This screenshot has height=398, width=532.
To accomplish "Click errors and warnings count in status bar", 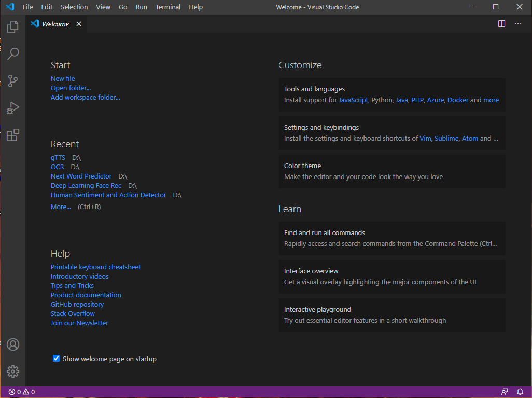I will coord(22,392).
